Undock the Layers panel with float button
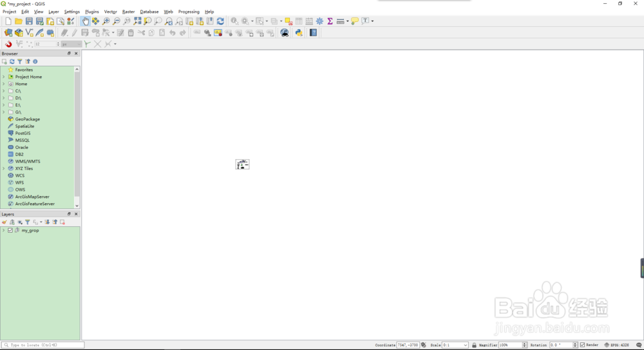This screenshot has height=350, width=644. (69, 214)
